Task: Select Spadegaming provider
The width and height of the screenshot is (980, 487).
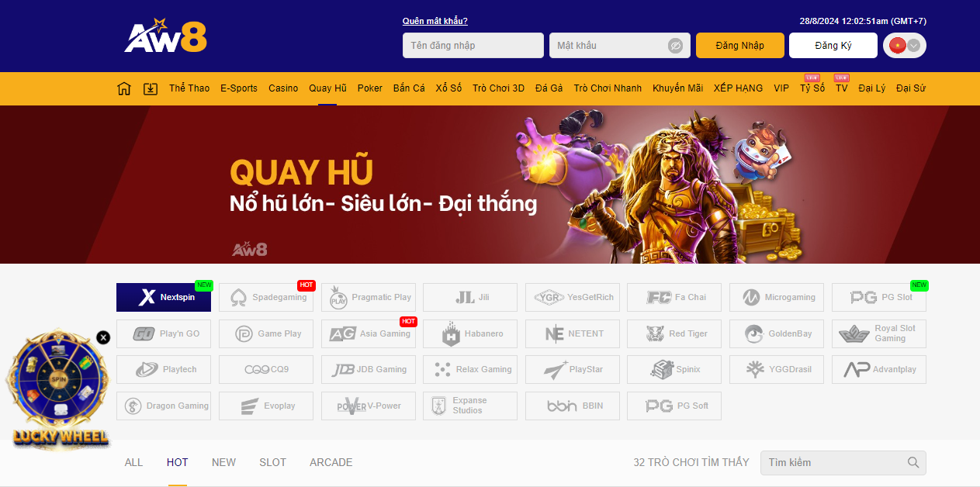Action: pos(266,297)
